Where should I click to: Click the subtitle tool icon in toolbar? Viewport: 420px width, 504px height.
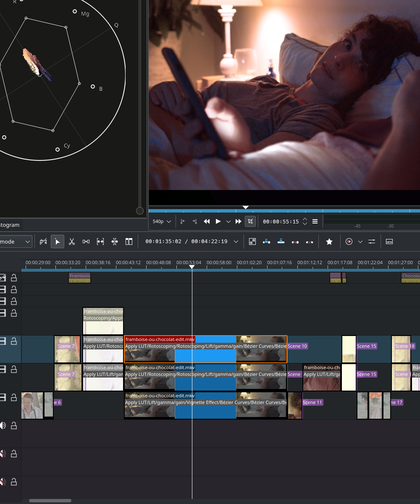(x=389, y=241)
